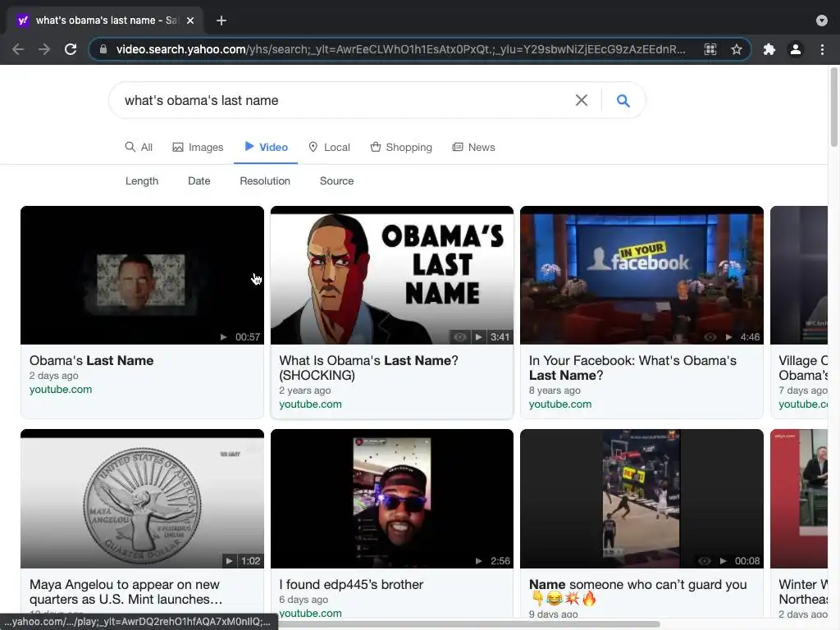Open the extensions puzzle icon
Viewport: 840px width, 630px height.
[769, 49]
